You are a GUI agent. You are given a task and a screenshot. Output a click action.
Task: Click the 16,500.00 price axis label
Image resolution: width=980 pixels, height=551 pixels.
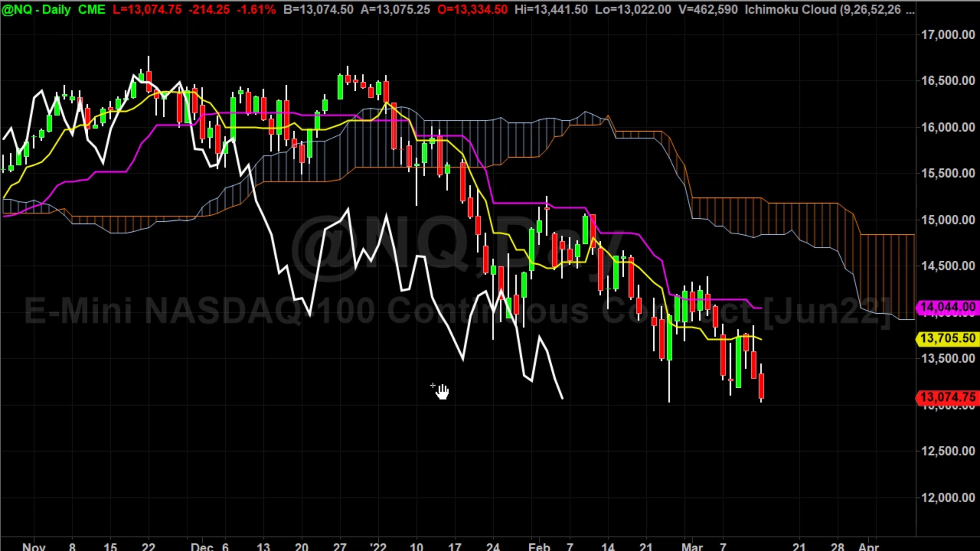click(948, 81)
